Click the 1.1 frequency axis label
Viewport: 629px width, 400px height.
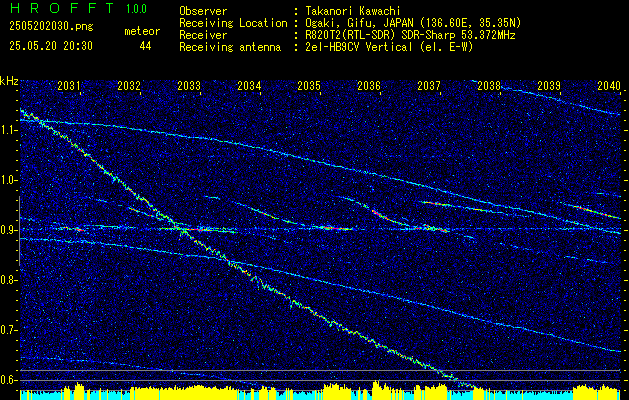[8, 130]
